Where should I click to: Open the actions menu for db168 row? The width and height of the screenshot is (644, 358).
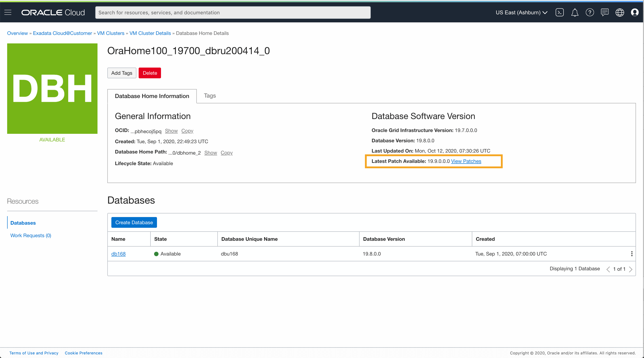pos(632,254)
